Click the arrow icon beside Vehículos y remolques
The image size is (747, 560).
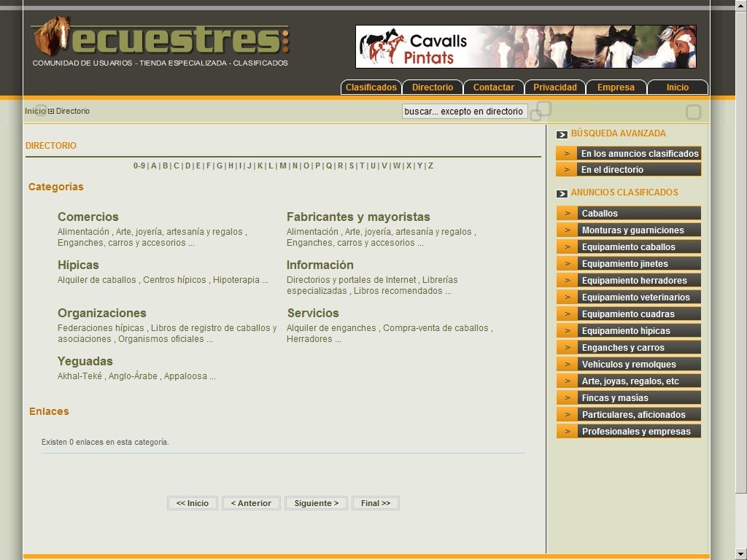pyautogui.click(x=567, y=365)
